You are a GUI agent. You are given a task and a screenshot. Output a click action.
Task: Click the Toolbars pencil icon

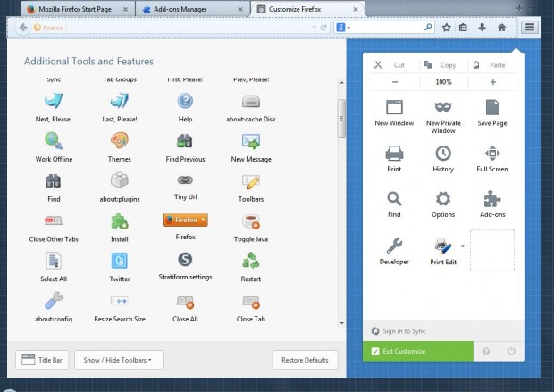click(x=251, y=182)
